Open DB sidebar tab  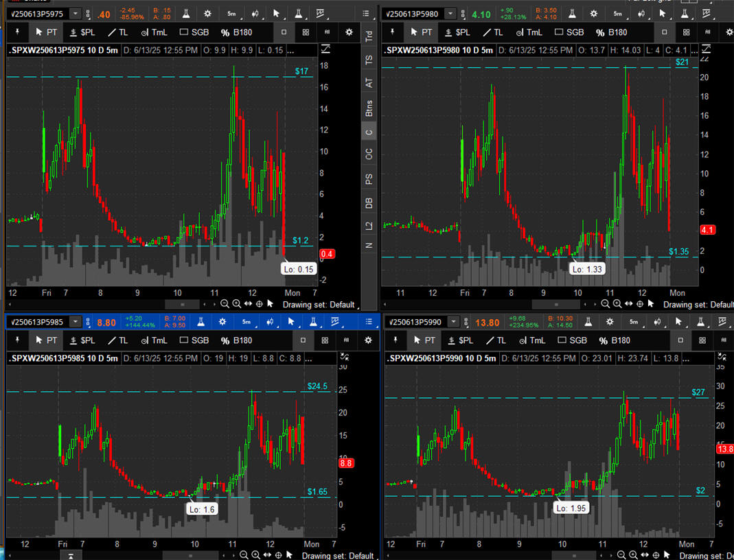coord(369,203)
